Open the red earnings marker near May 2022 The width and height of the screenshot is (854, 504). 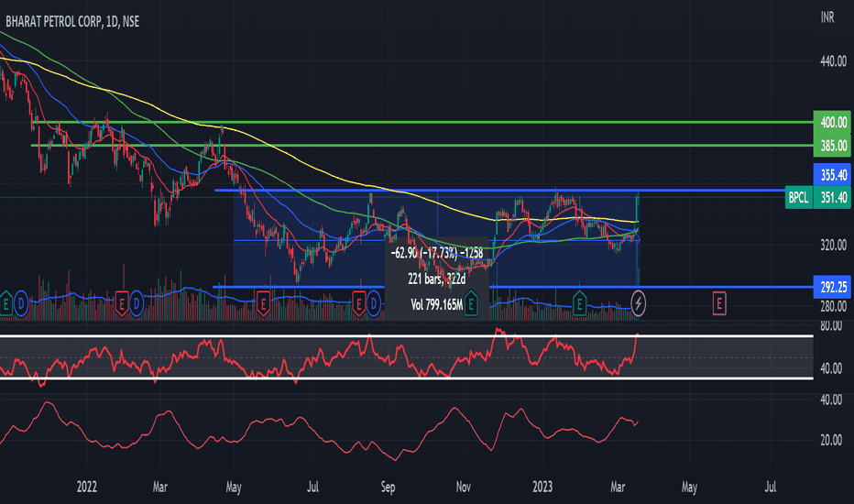(263, 303)
